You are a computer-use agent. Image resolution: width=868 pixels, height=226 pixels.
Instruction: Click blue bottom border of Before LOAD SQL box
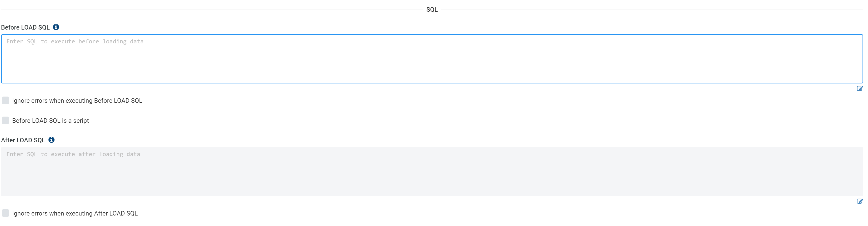tap(431, 83)
